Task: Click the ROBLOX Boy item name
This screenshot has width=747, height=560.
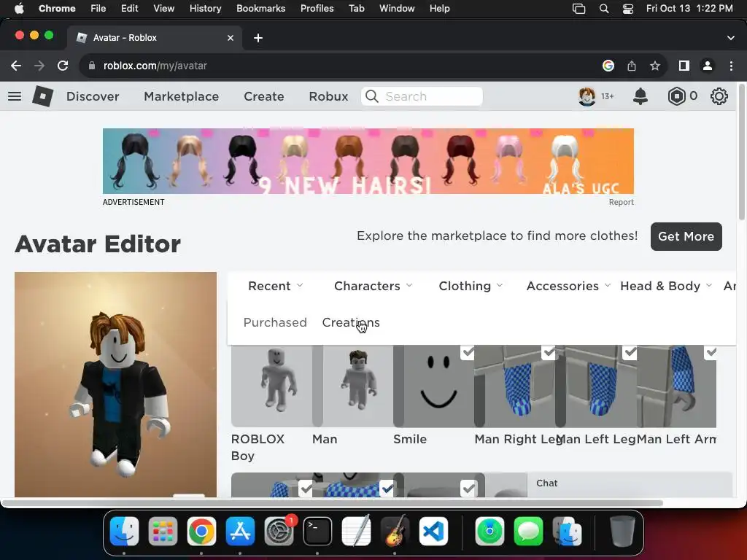Action: (258, 447)
